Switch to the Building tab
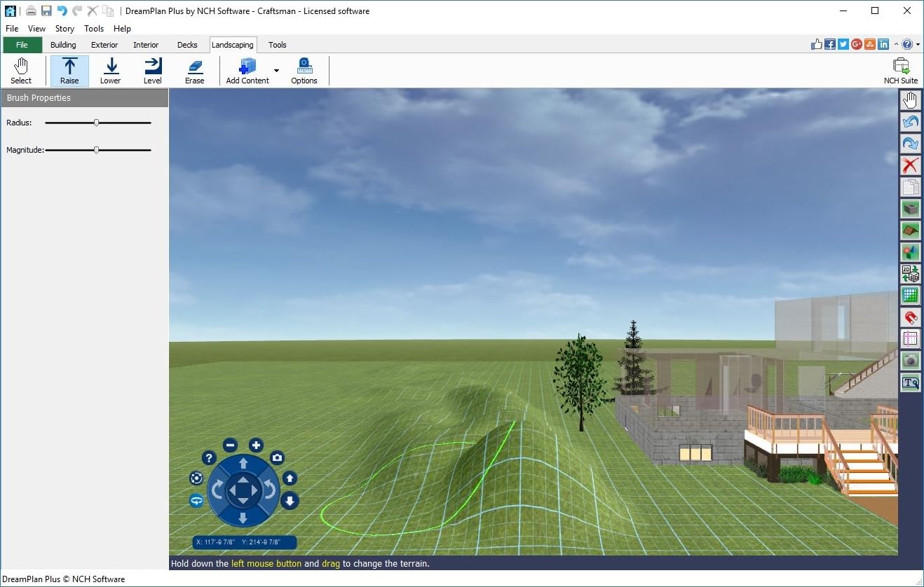 coord(63,45)
